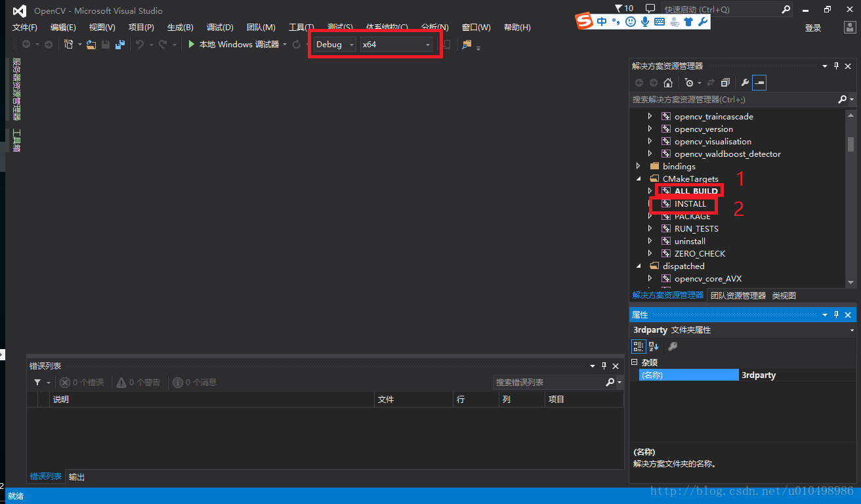
Task: Click the feedback speech bubble icon
Action: tap(650, 8)
